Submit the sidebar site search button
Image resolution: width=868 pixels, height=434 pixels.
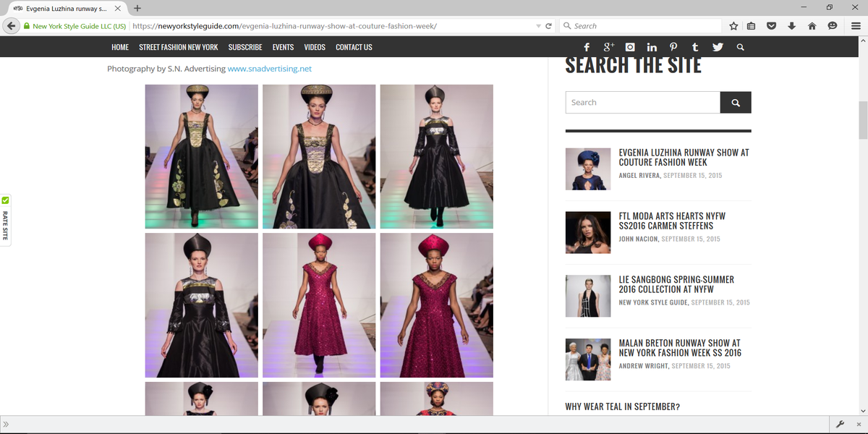click(x=736, y=103)
